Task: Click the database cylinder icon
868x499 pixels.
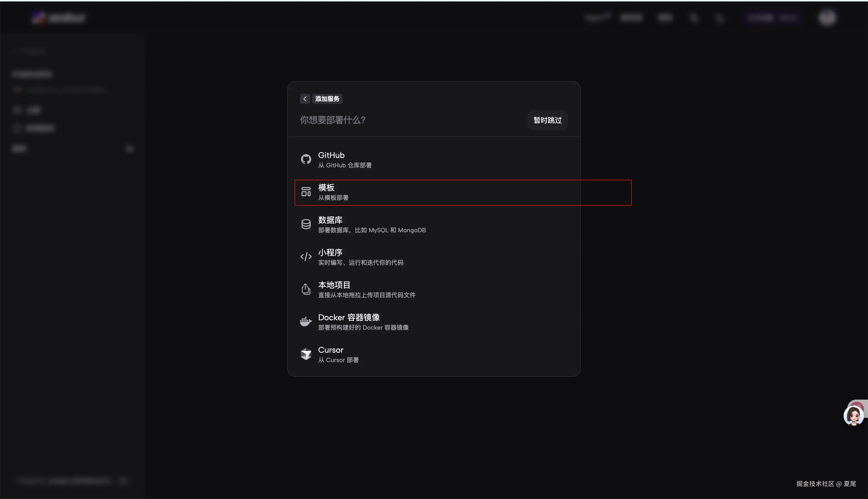Action: 306,224
